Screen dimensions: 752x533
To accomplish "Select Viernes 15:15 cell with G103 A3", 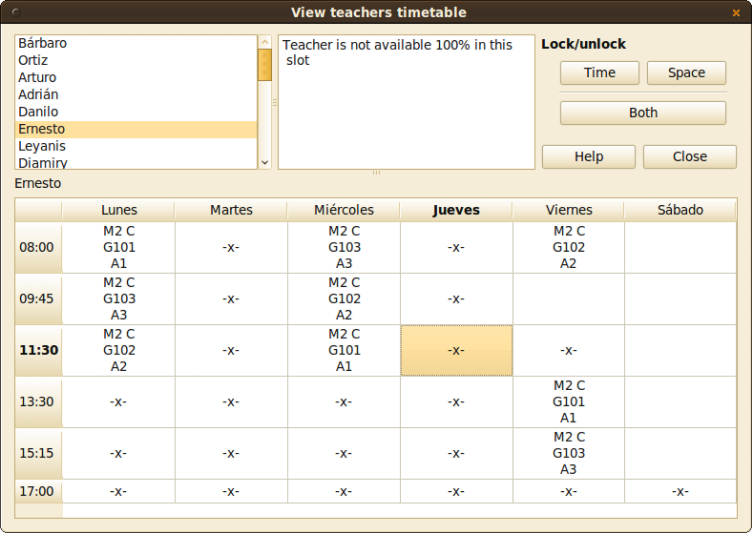I will (568, 453).
